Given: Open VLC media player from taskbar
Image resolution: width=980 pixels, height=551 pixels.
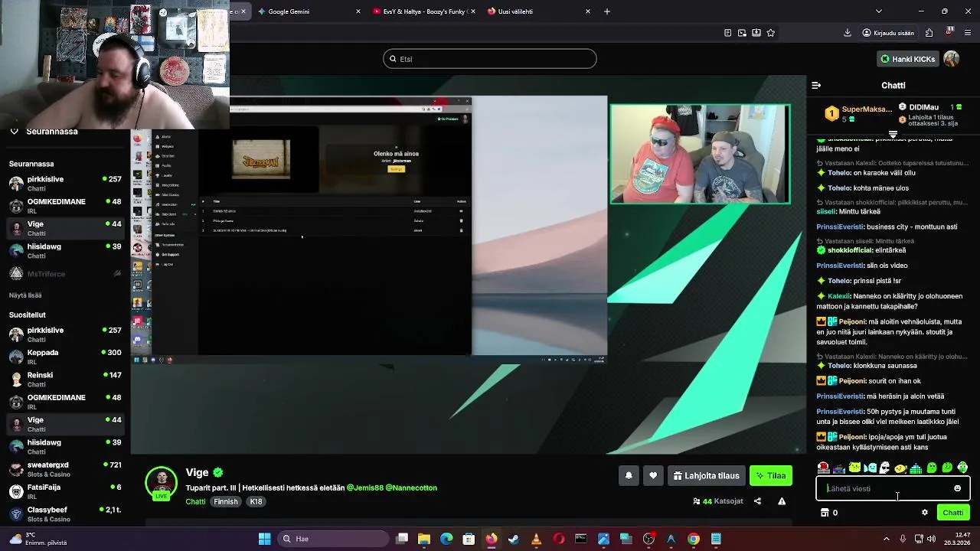Looking at the screenshot, I should pyautogui.click(x=536, y=539).
